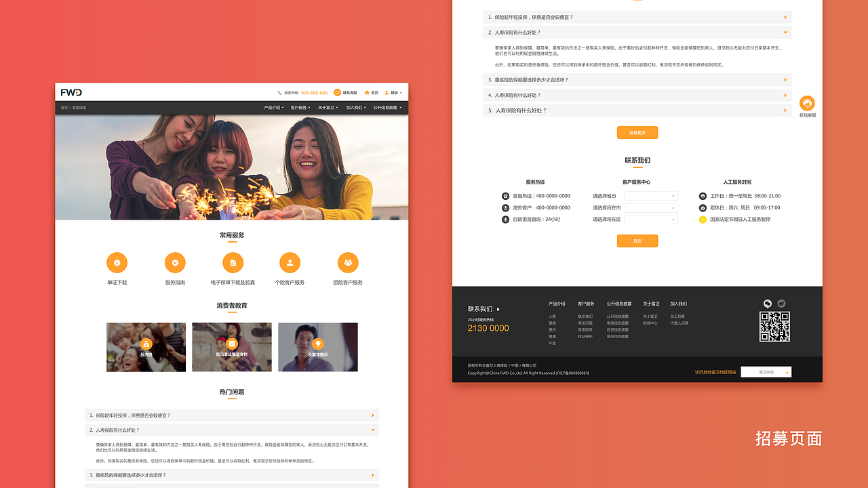Click footer link 年金
The width and height of the screenshot is (868, 488).
point(552,343)
